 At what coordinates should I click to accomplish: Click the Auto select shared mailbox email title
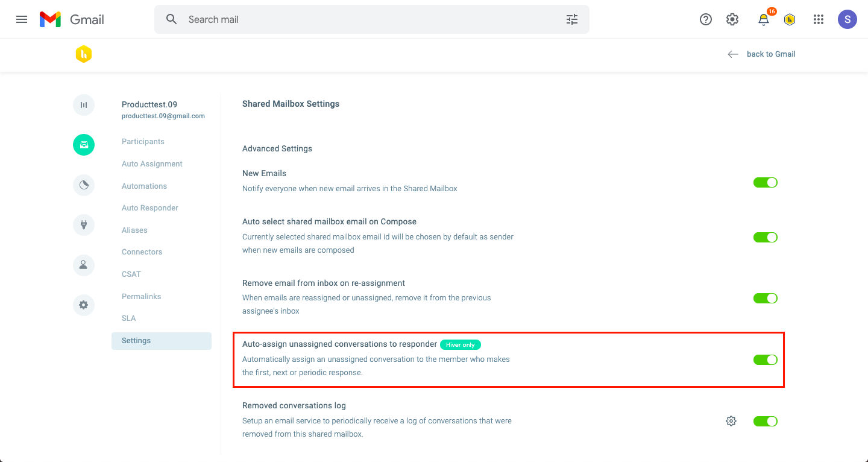pyautogui.click(x=329, y=221)
